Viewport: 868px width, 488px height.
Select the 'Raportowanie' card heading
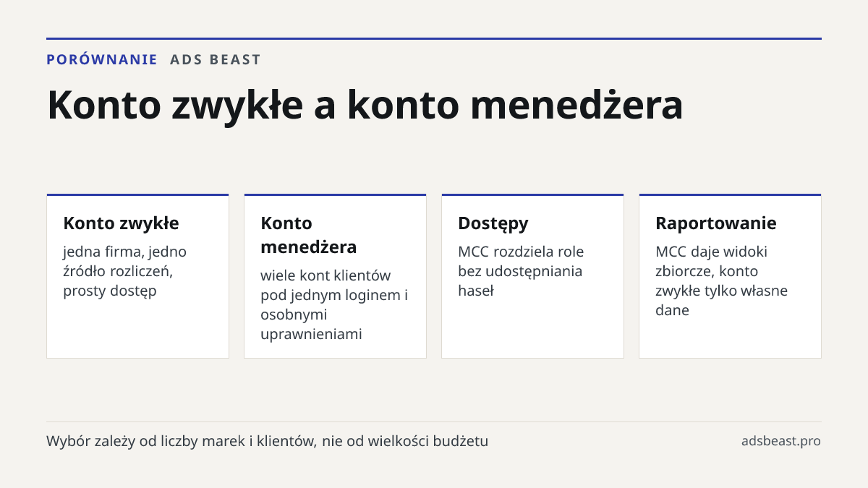tap(716, 223)
